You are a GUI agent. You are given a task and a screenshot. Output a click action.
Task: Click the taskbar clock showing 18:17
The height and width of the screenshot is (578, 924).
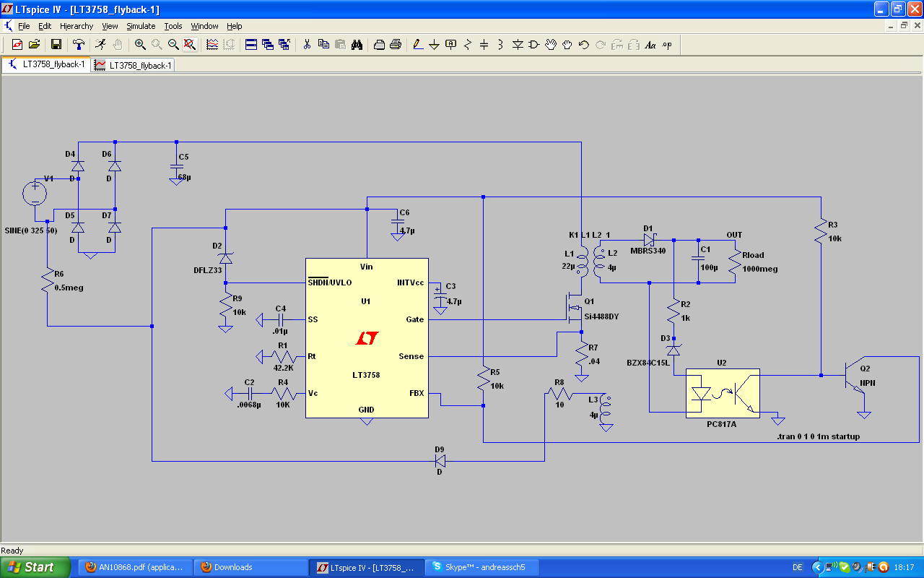[905, 567]
